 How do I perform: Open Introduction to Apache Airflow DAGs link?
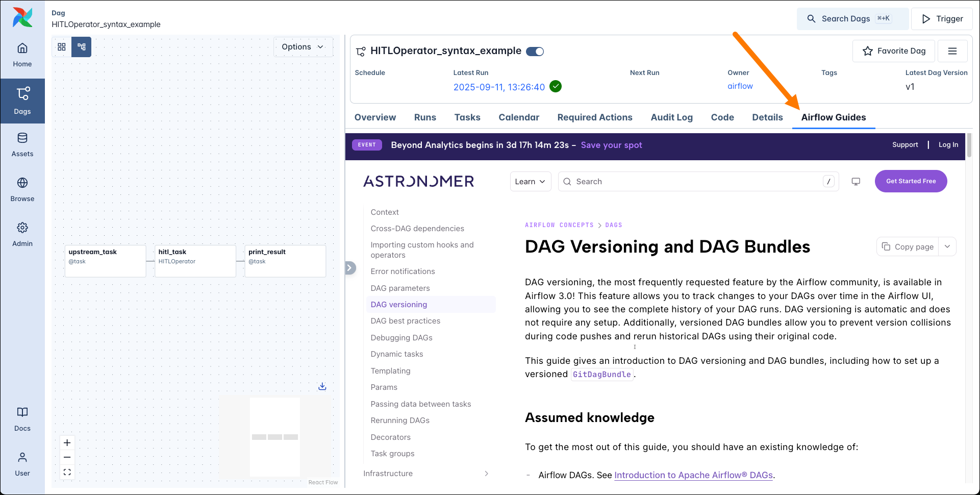[x=693, y=475]
